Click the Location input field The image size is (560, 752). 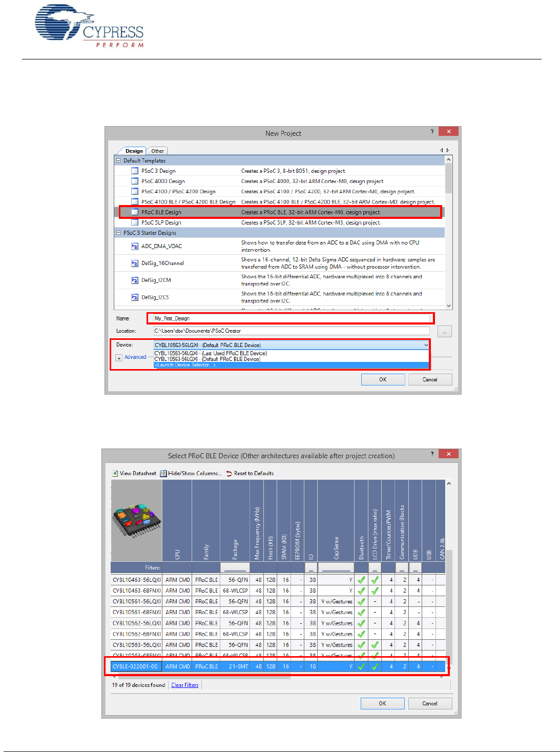[292, 331]
